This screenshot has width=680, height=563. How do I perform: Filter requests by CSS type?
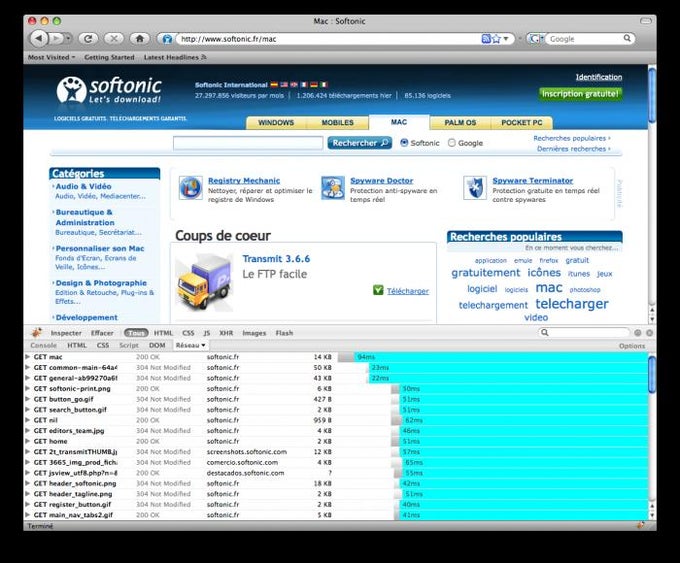pos(188,333)
